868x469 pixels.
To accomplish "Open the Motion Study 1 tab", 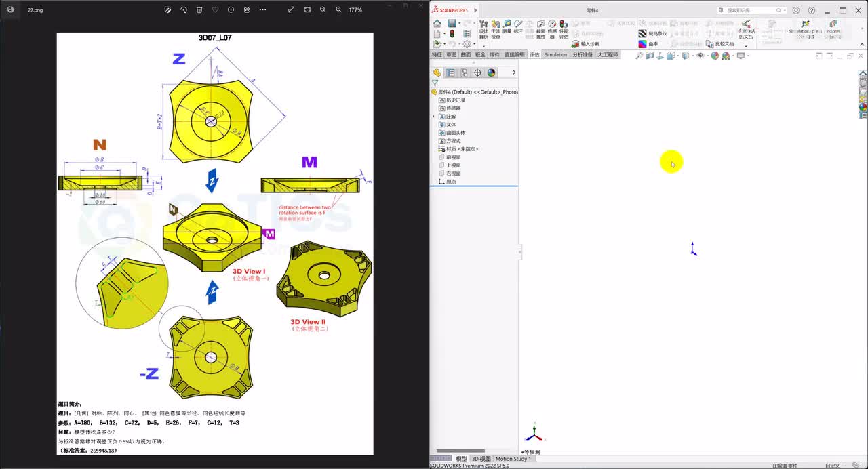I will 513,459.
